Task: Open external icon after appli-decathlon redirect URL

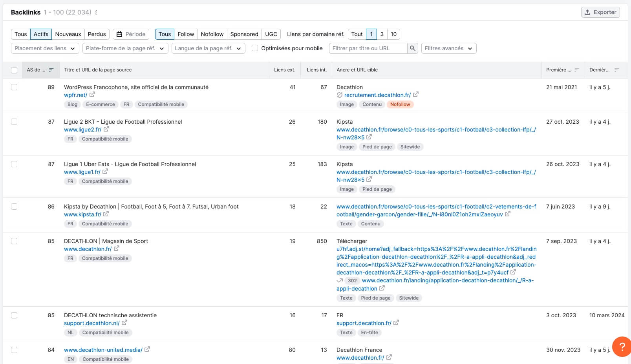Action: click(382, 288)
